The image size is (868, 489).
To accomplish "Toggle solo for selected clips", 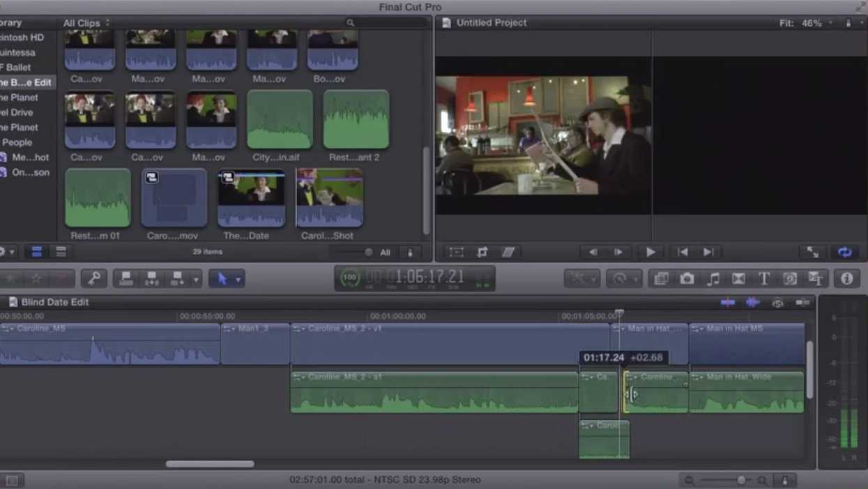I will pyautogui.click(x=777, y=302).
